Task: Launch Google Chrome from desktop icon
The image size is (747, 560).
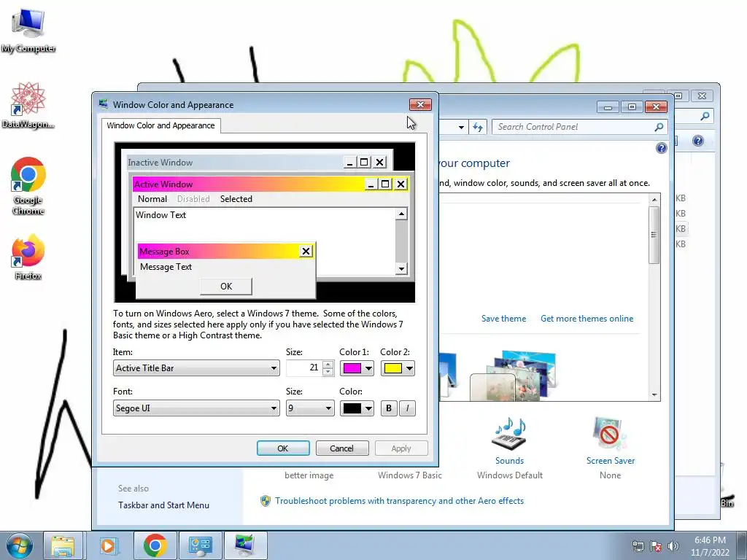Action: (28, 186)
